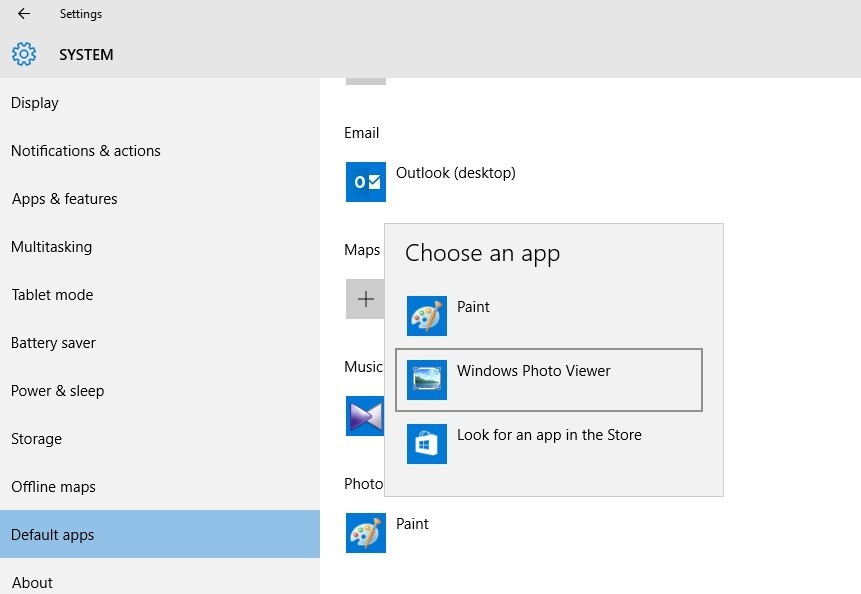Switch to Tablet mode settings
The width and height of the screenshot is (861, 594).
coord(52,295)
